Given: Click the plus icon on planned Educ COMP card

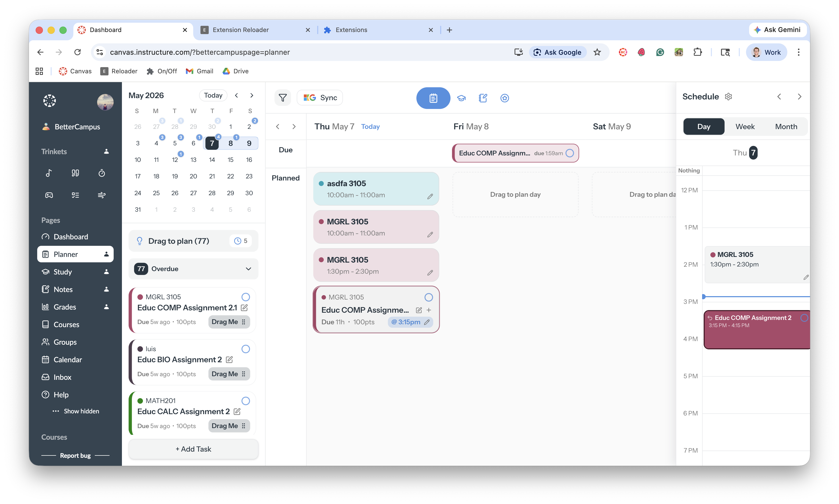Looking at the screenshot, I should (x=429, y=310).
